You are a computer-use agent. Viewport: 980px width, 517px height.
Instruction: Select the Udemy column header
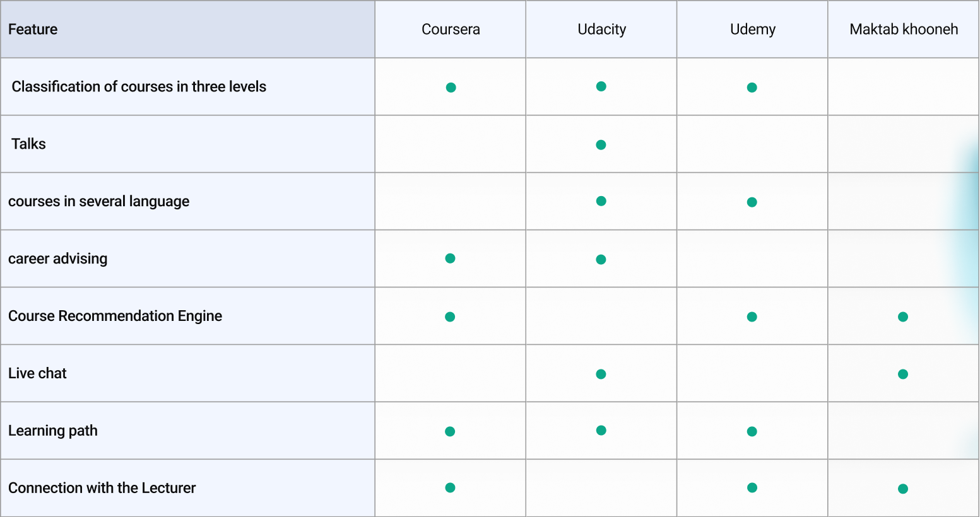click(753, 30)
